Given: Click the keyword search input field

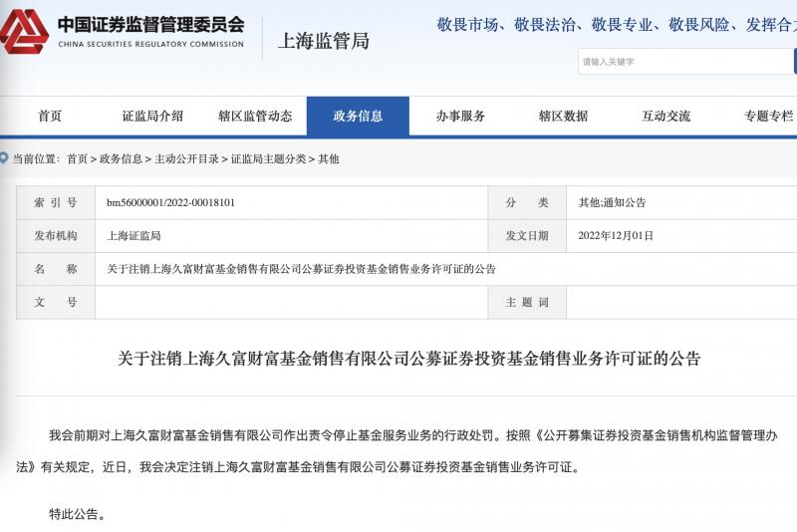Looking at the screenshot, I should [686, 62].
